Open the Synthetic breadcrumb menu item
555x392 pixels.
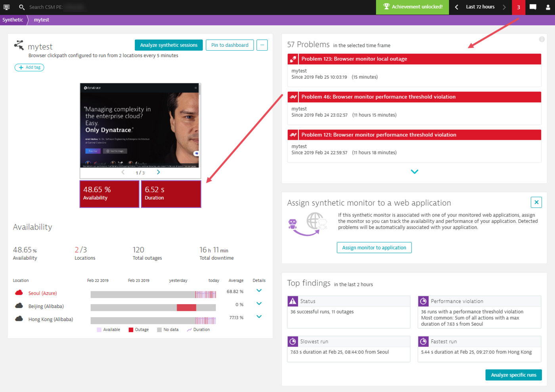coord(12,19)
